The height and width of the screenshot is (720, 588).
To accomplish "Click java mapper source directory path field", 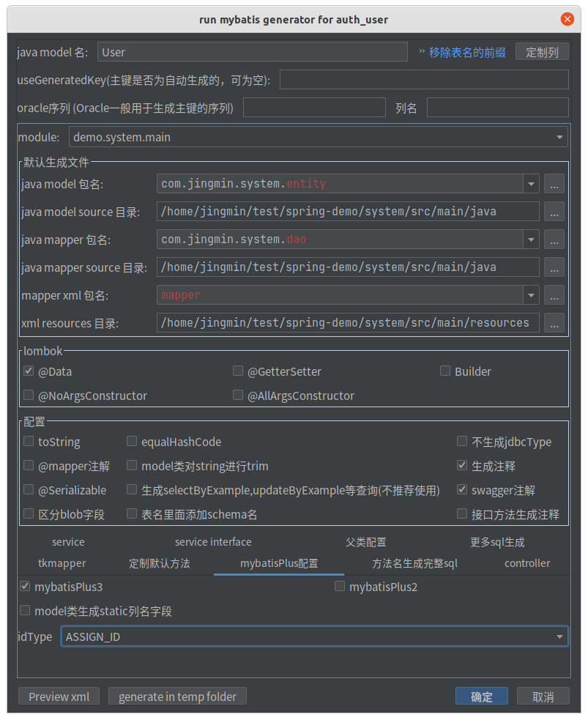I will (348, 267).
